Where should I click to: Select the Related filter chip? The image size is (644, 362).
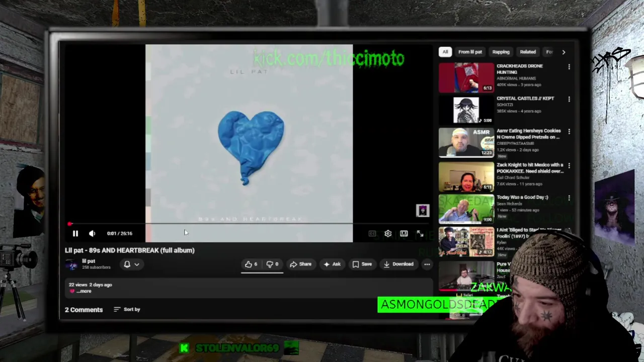528,52
